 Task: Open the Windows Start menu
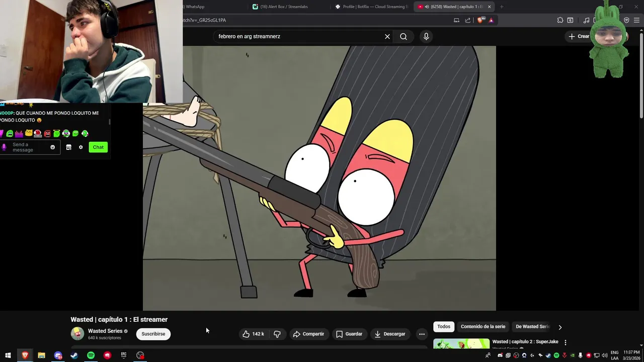(x=8, y=355)
